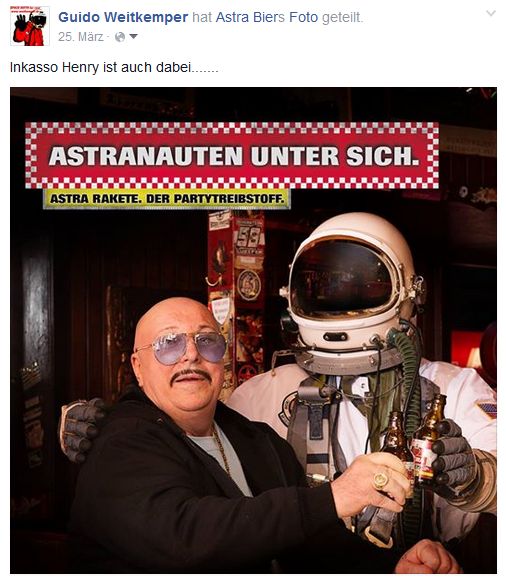Follow the shared "Foto" link

tap(303, 17)
